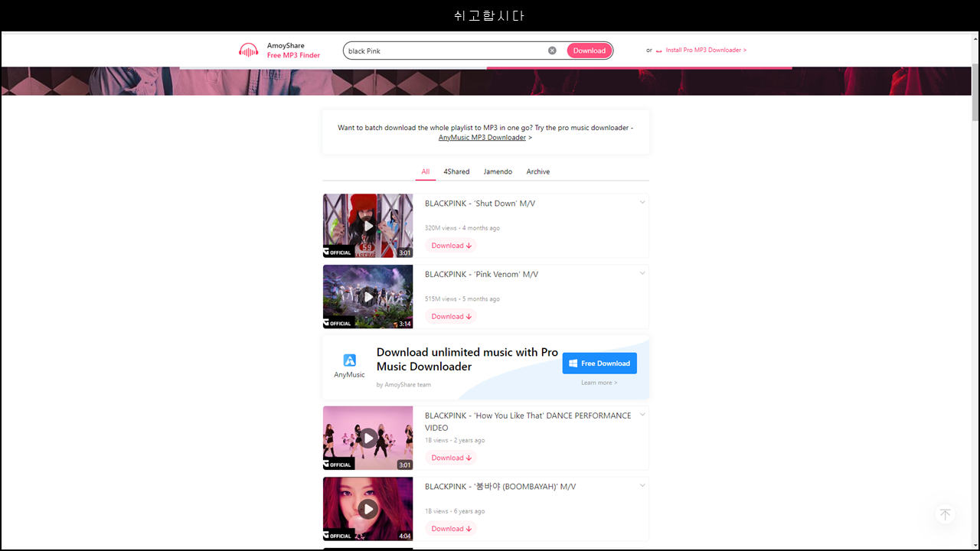Clear the search box with the X icon

[552, 51]
